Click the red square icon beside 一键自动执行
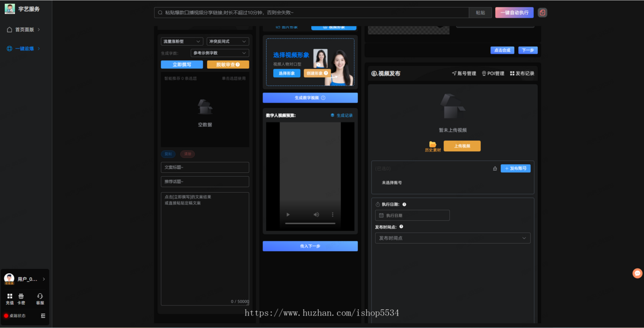The width and height of the screenshot is (644, 328). point(543,12)
